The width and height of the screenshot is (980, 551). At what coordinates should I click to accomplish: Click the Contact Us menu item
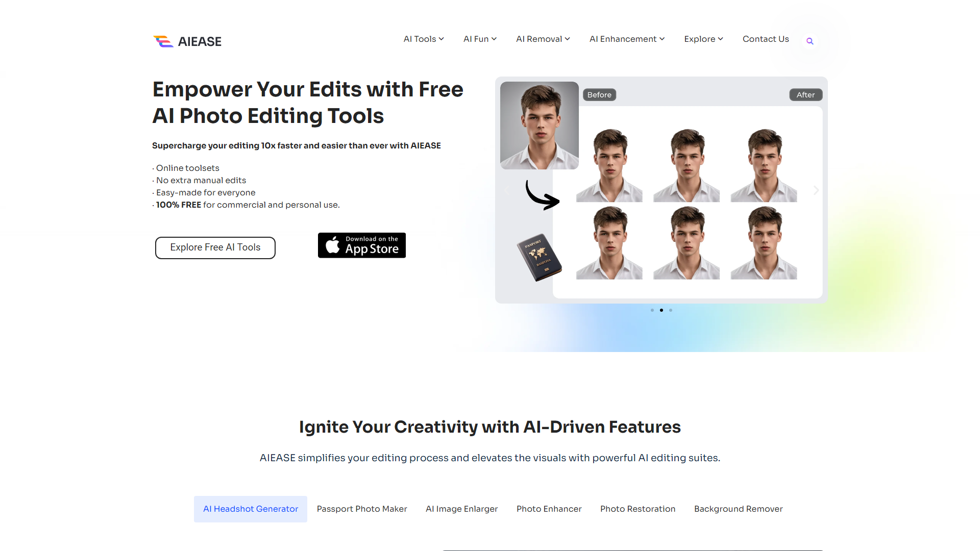pos(766,39)
